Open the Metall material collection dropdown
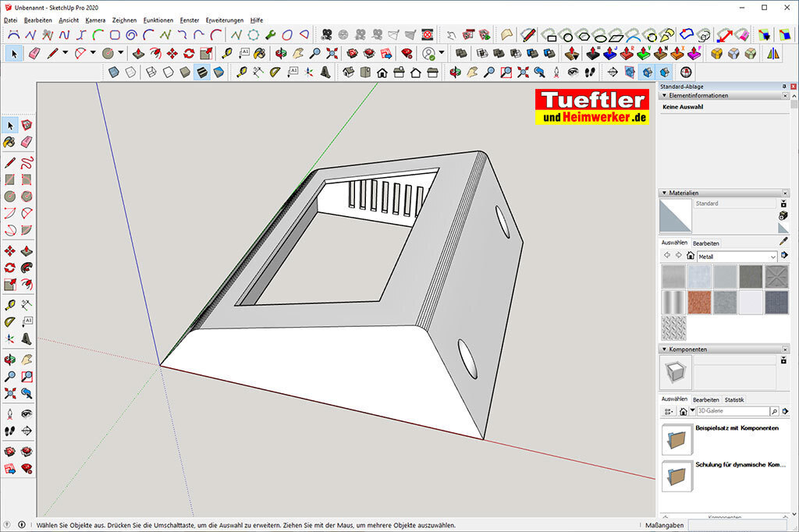This screenshot has height=532, width=799. coord(772,257)
